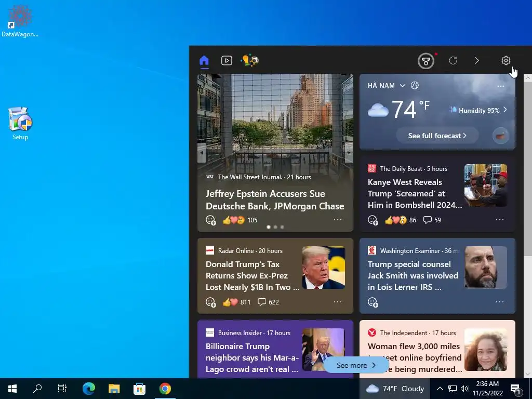Open the Jeffrey Epstein Accusers headline

275,200
